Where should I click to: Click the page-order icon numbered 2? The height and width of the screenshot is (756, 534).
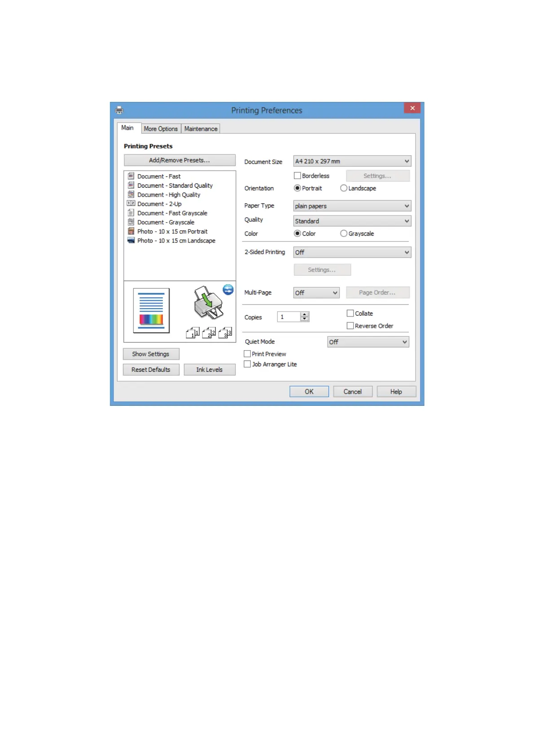pyautogui.click(x=209, y=333)
